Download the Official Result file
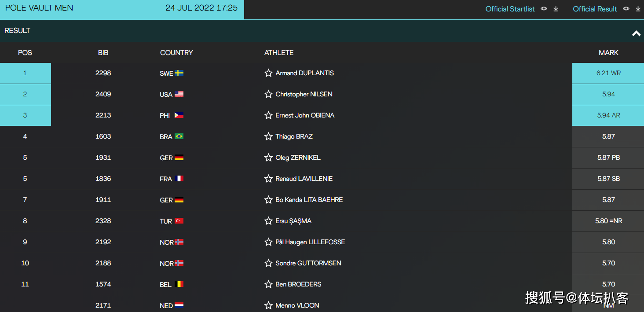This screenshot has width=644, height=312. (x=638, y=9)
